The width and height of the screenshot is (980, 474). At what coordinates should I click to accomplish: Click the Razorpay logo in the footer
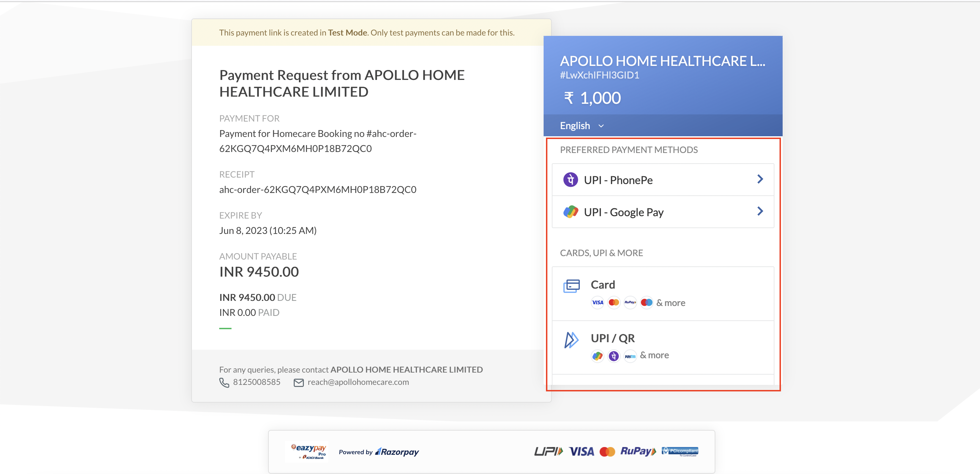coord(397,452)
